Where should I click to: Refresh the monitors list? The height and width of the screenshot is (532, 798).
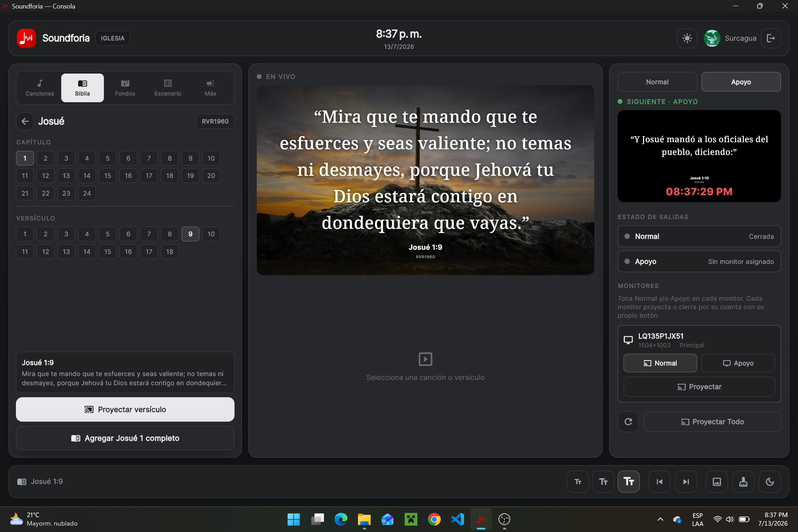coord(628,422)
